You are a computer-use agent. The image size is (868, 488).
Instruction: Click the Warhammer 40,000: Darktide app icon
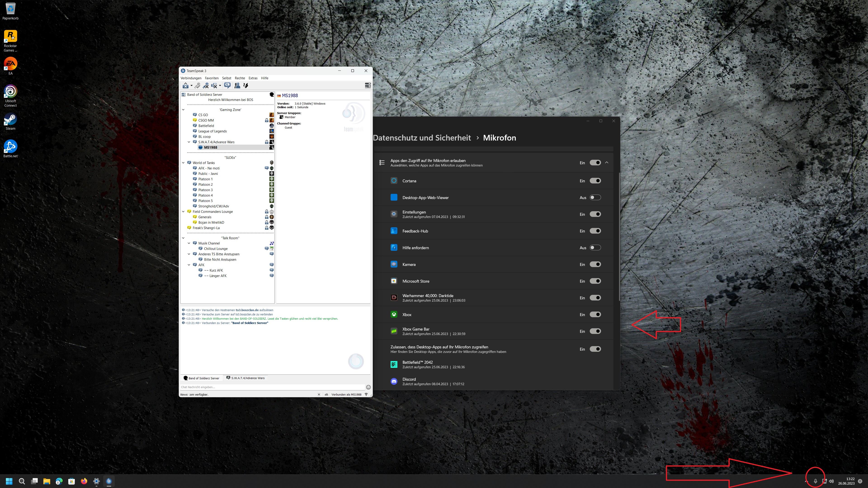394,298
